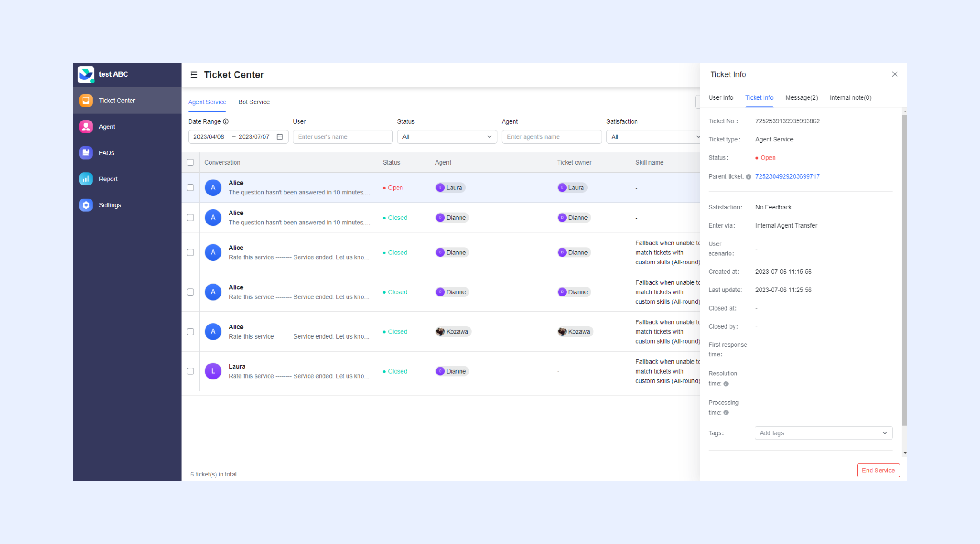The width and height of the screenshot is (980, 544).
Task: Click Closed status in Laura's ticket row
Action: [395, 371]
